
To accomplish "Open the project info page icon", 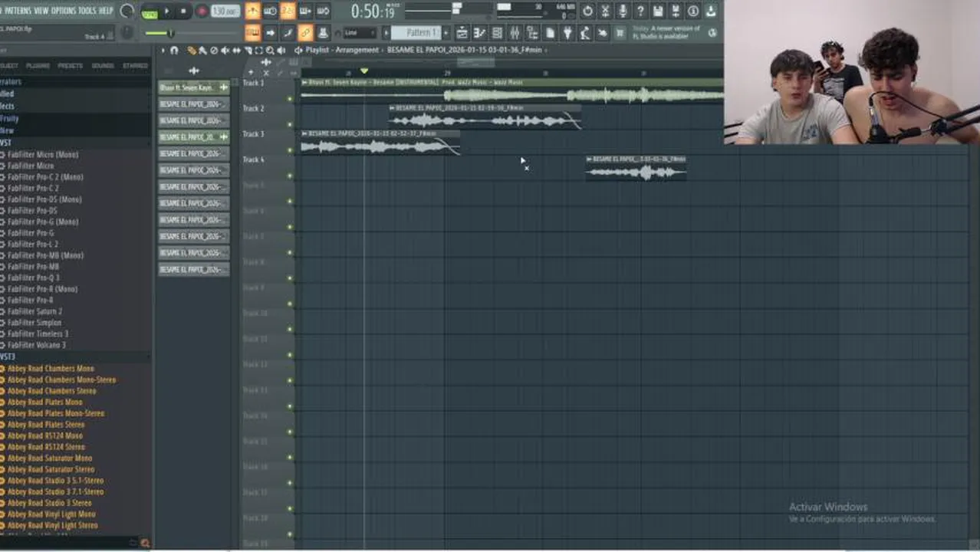I will [x=550, y=32].
